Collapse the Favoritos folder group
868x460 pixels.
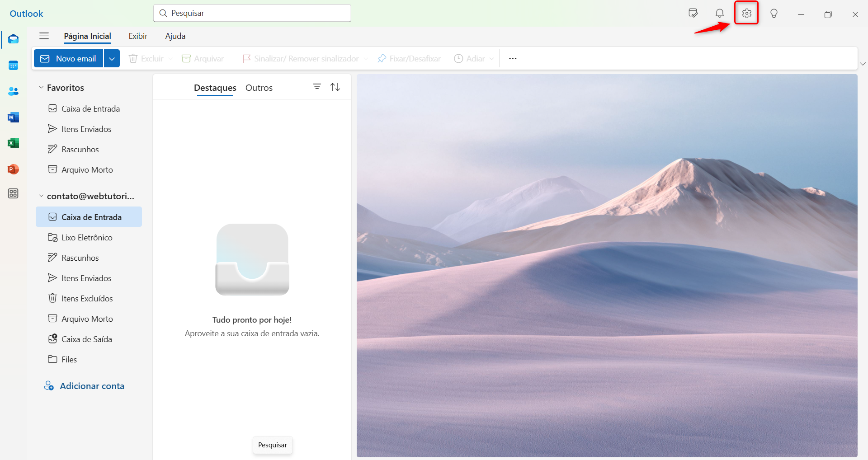(41, 88)
